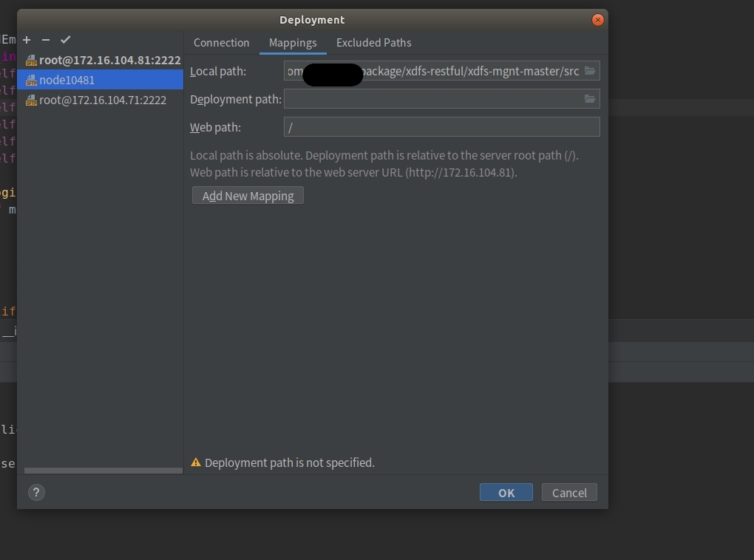754x560 pixels.
Task: Open the Excluded Paths tab
Action: [373, 43]
